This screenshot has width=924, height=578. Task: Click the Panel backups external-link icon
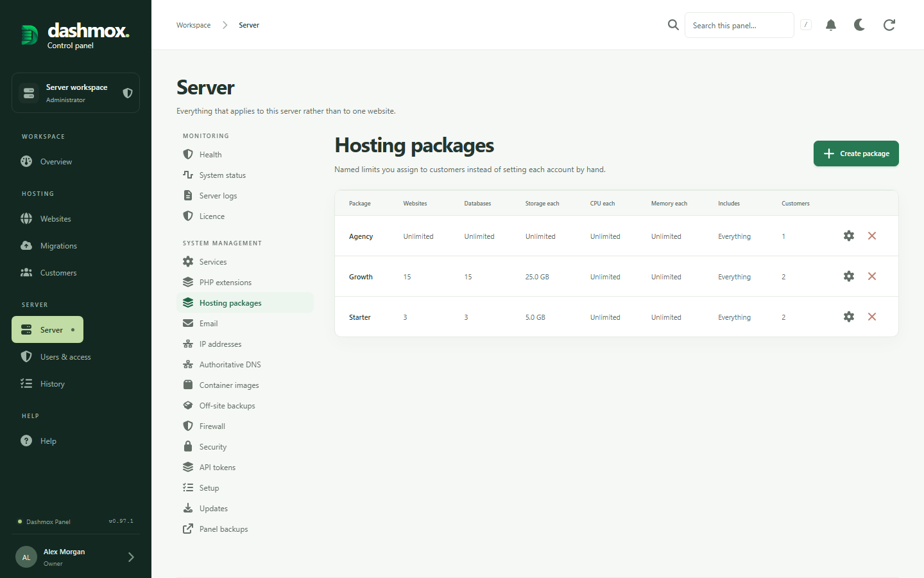[x=188, y=529]
